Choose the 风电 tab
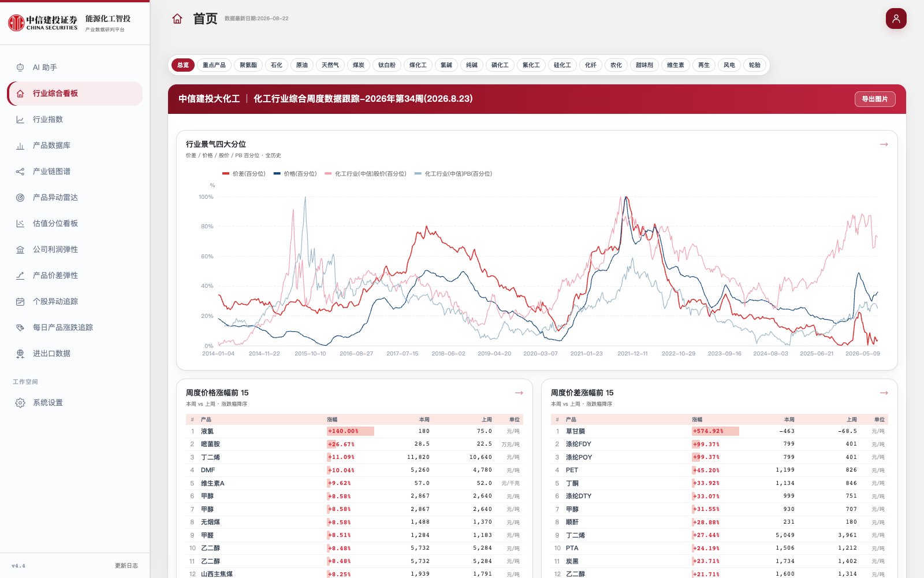The height and width of the screenshot is (578, 924). pyautogui.click(x=729, y=65)
